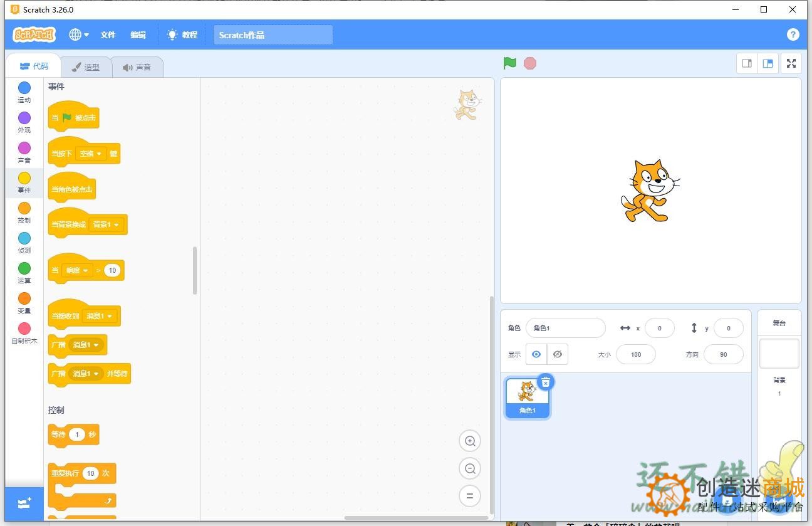
Task: Select the 控制 (Control) block category
Action: (x=24, y=214)
